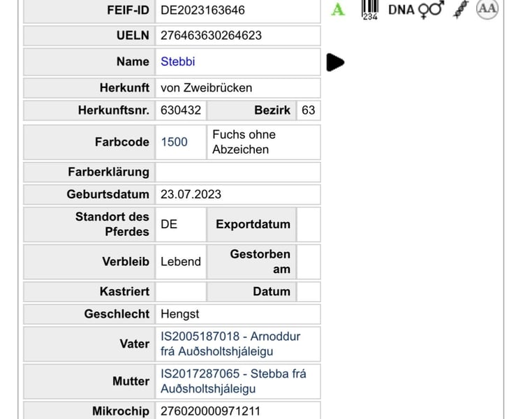This screenshot has height=419, width=532.
Task: Click the circled AA icon
Action: pyautogui.click(x=487, y=9)
